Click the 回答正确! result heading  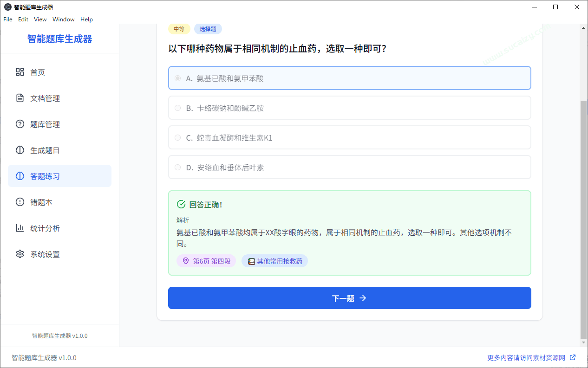[206, 205]
